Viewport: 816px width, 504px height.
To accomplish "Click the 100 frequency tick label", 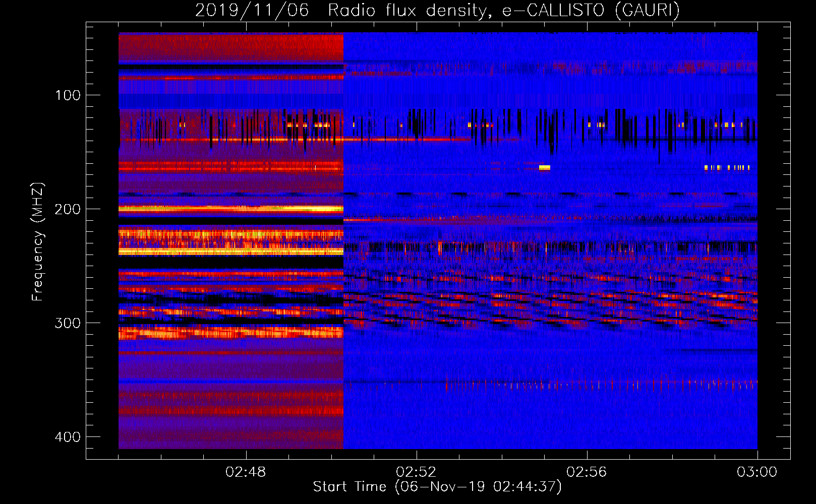I will pos(68,95).
